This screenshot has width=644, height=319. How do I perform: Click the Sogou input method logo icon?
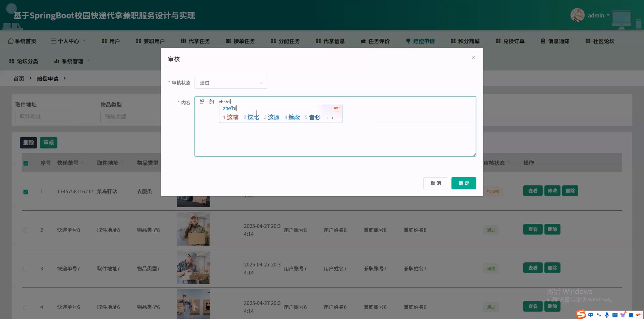581,314
